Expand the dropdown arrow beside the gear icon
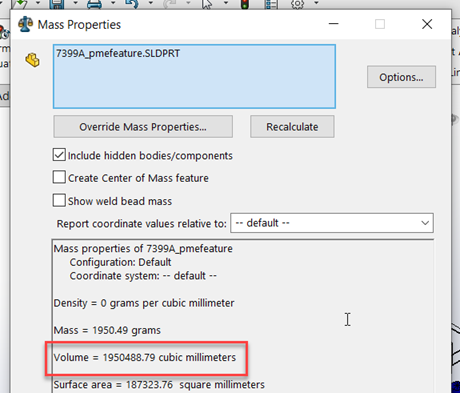 (316, 3)
